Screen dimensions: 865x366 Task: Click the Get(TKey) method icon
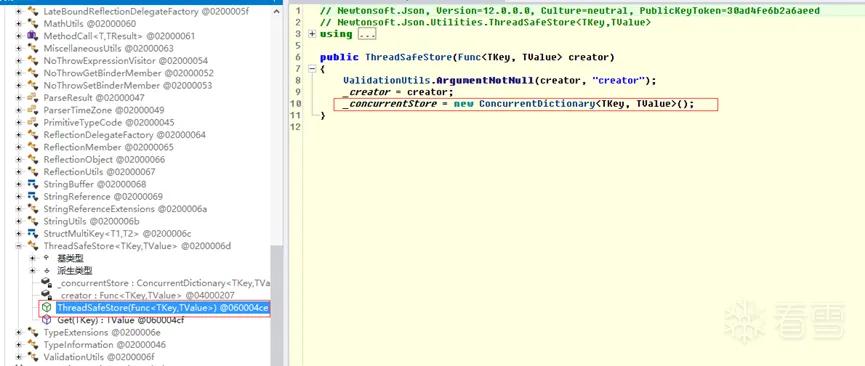click(x=47, y=320)
